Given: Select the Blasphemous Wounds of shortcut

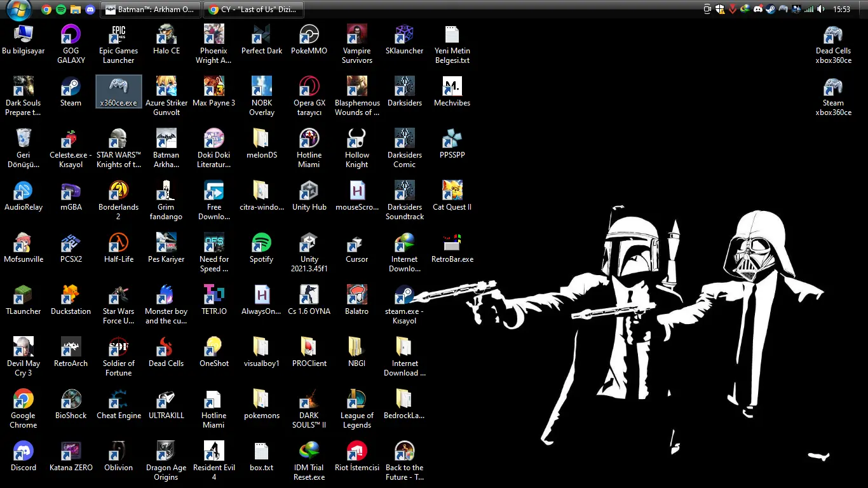Looking at the screenshot, I should pyautogui.click(x=357, y=96).
